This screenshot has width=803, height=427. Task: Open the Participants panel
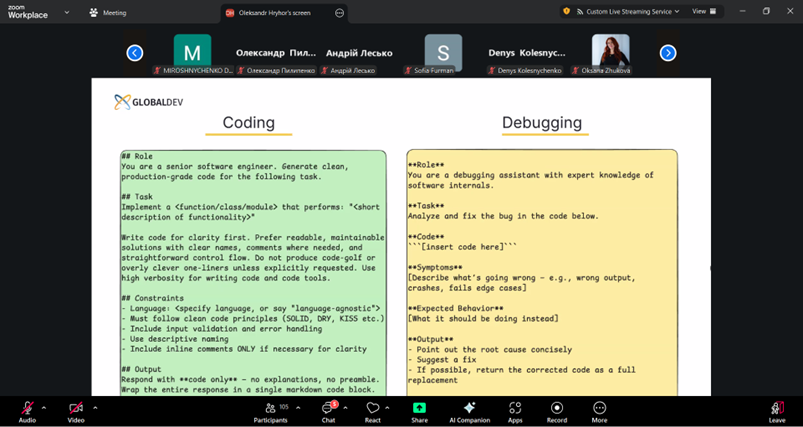click(270, 408)
